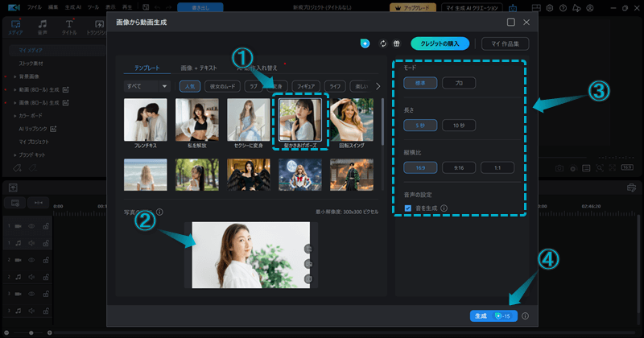Expand カラー ボード tree item
The width and height of the screenshot is (644, 338).
point(15,116)
